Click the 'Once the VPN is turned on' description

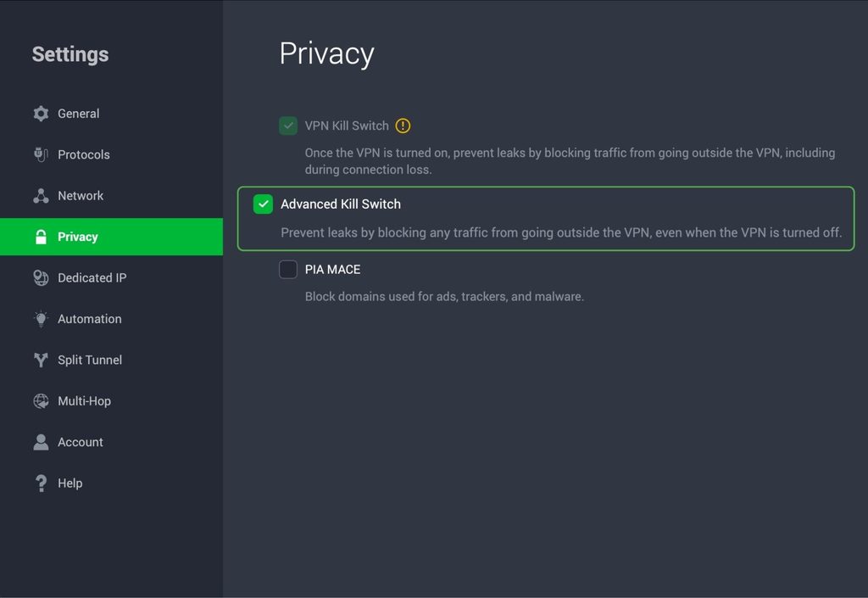coord(570,161)
